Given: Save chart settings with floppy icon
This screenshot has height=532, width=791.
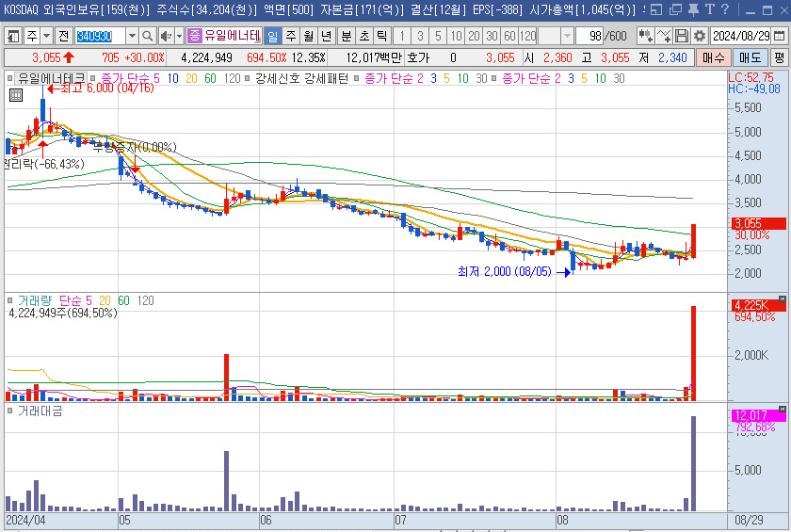Looking at the screenshot, I should 681,36.
